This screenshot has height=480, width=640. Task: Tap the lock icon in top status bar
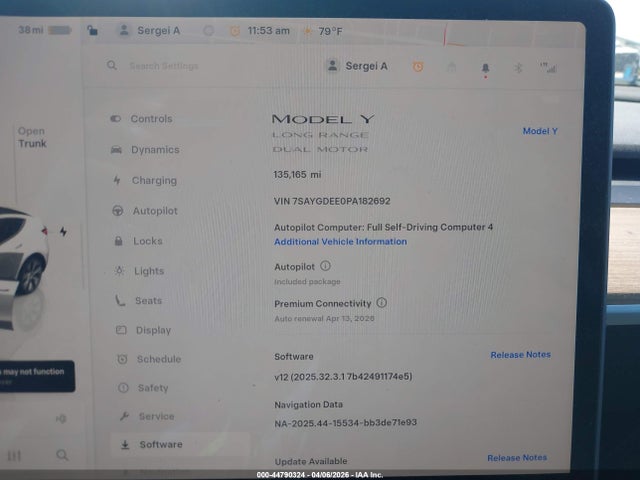[x=92, y=30]
